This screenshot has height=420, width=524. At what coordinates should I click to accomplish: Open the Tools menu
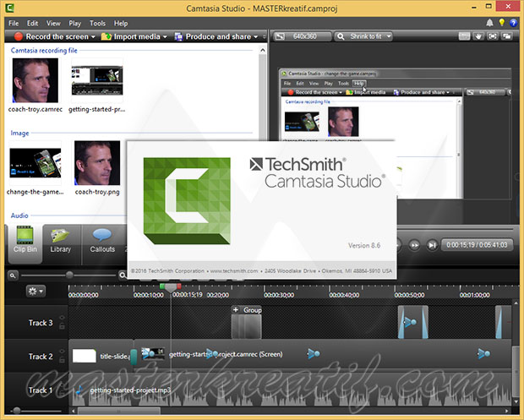click(97, 24)
